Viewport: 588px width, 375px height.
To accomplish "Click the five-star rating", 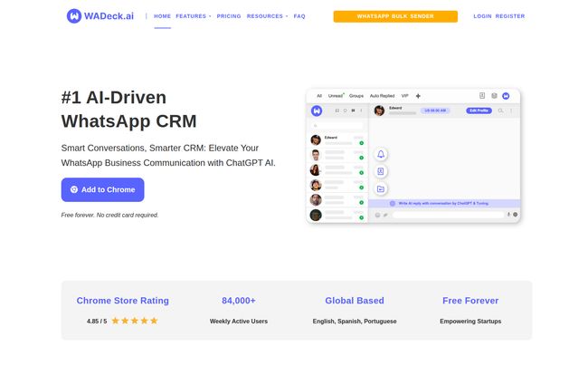I will tap(135, 321).
